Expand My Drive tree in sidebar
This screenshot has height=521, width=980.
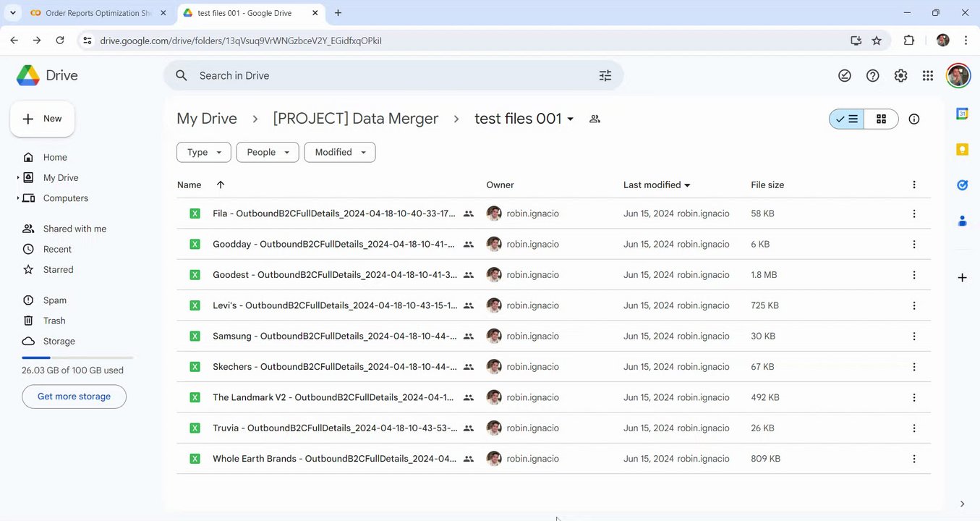click(x=18, y=177)
